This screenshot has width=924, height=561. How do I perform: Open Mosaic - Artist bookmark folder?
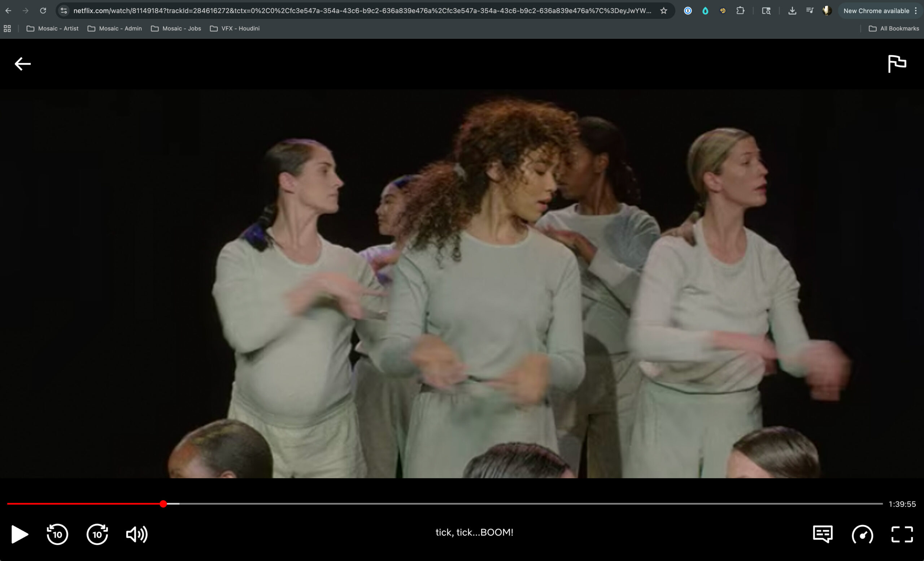(x=52, y=29)
